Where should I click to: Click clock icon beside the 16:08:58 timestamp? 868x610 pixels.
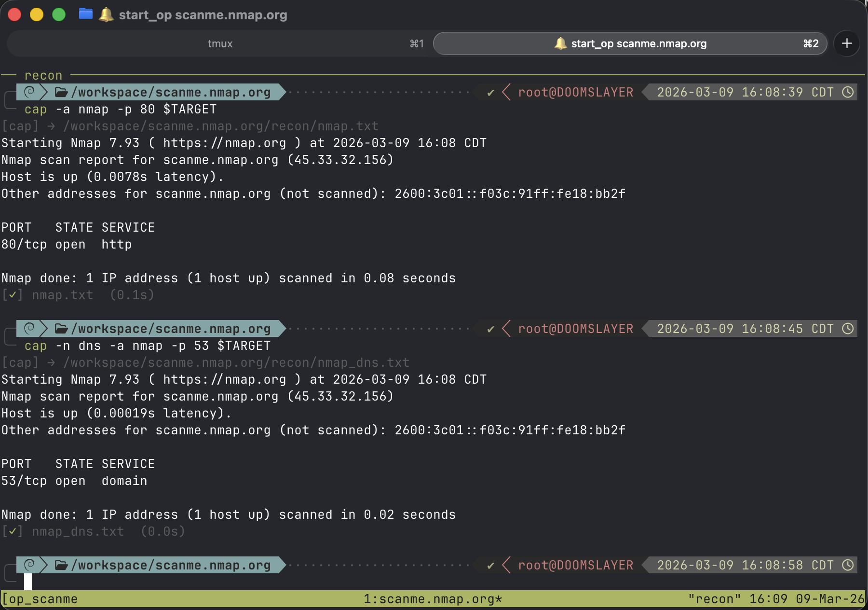[848, 565]
